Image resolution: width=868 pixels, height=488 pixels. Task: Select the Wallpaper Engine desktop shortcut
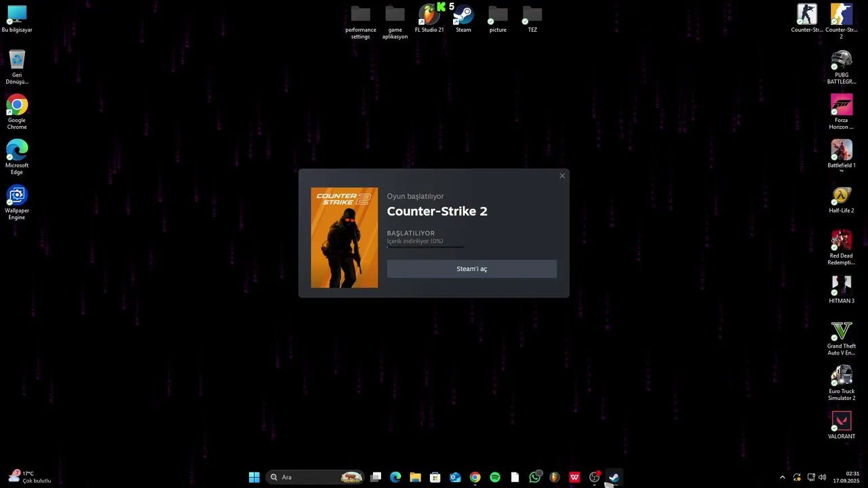(17, 203)
